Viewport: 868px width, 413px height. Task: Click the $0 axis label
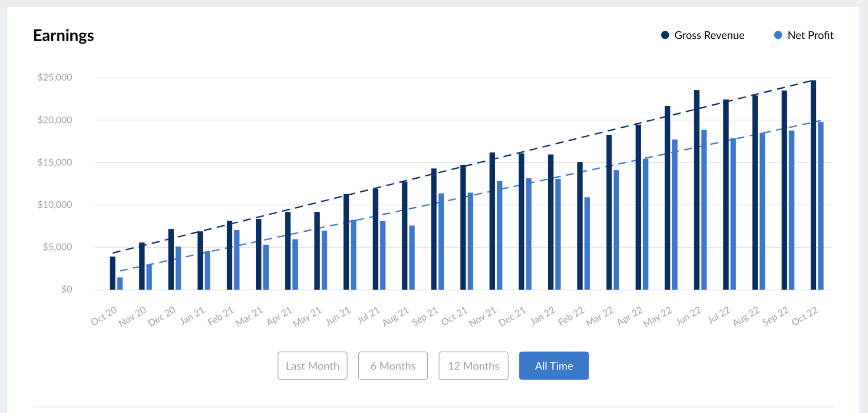(x=67, y=288)
